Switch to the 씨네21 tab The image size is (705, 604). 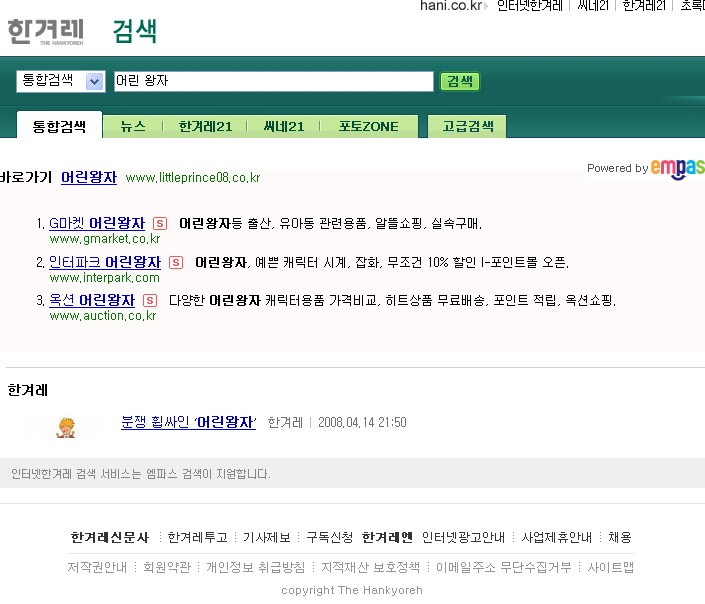284,126
